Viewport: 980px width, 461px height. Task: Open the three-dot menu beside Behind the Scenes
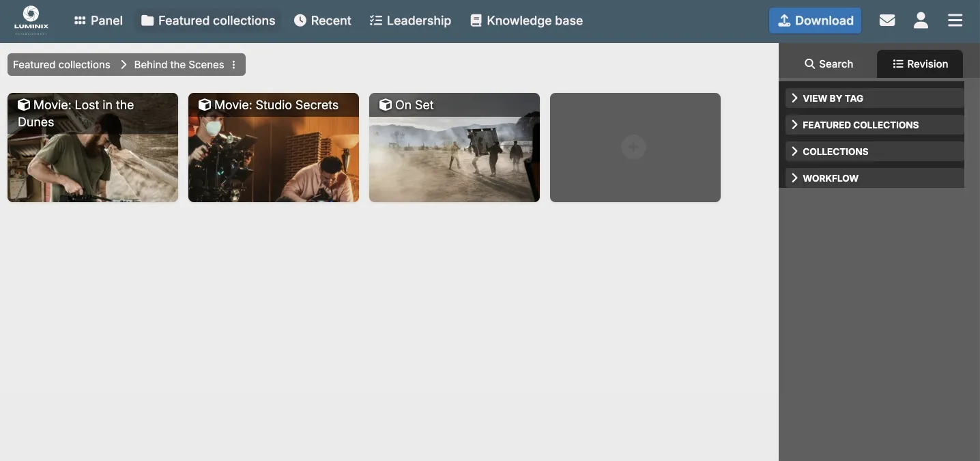pyautogui.click(x=233, y=64)
